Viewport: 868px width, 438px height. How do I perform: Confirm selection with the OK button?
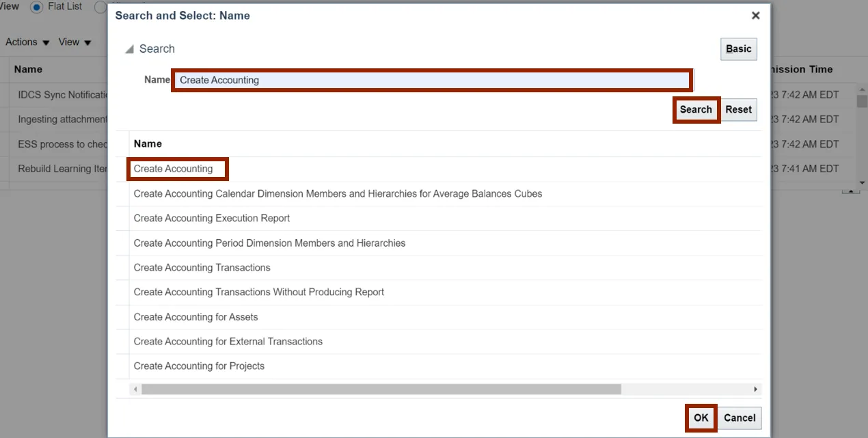pyautogui.click(x=701, y=418)
